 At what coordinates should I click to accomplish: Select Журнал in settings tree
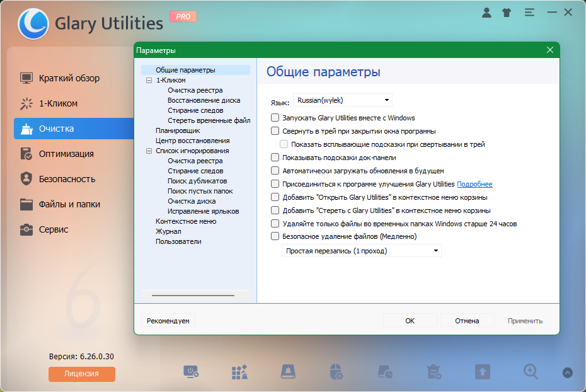168,231
